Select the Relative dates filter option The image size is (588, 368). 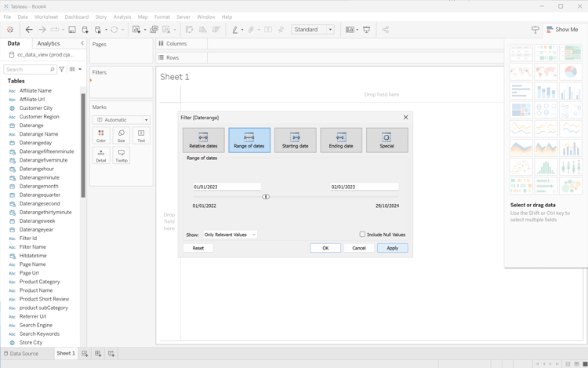coord(203,140)
